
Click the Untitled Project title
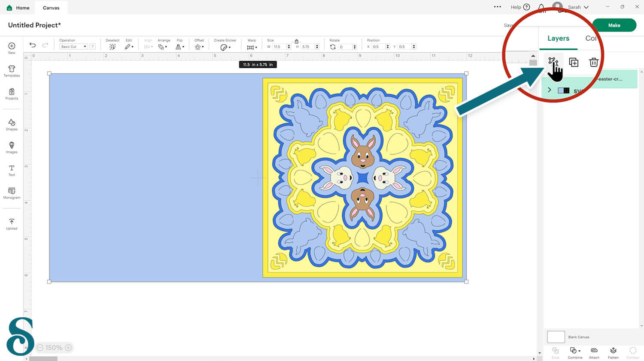click(34, 25)
